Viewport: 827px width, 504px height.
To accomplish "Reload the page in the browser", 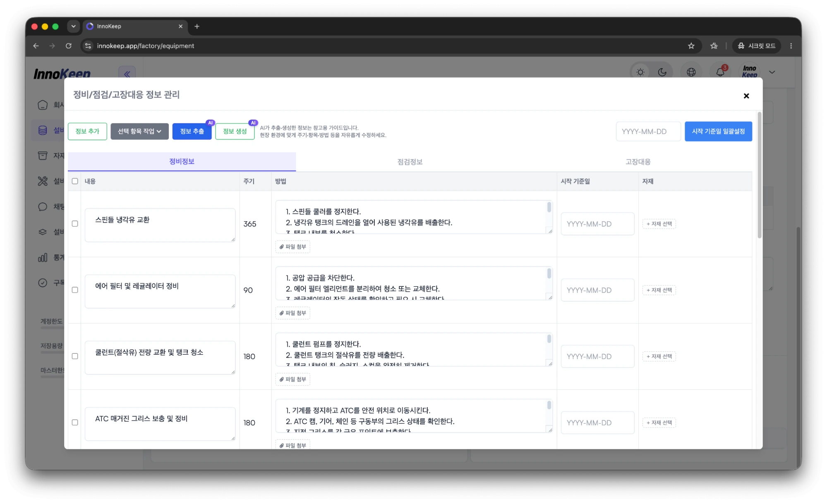I will (69, 46).
